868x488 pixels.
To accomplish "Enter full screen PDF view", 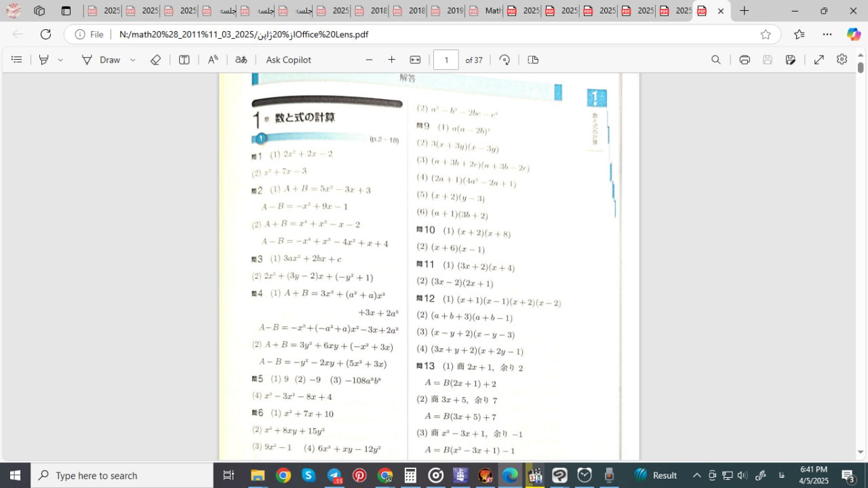I will [x=819, y=60].
